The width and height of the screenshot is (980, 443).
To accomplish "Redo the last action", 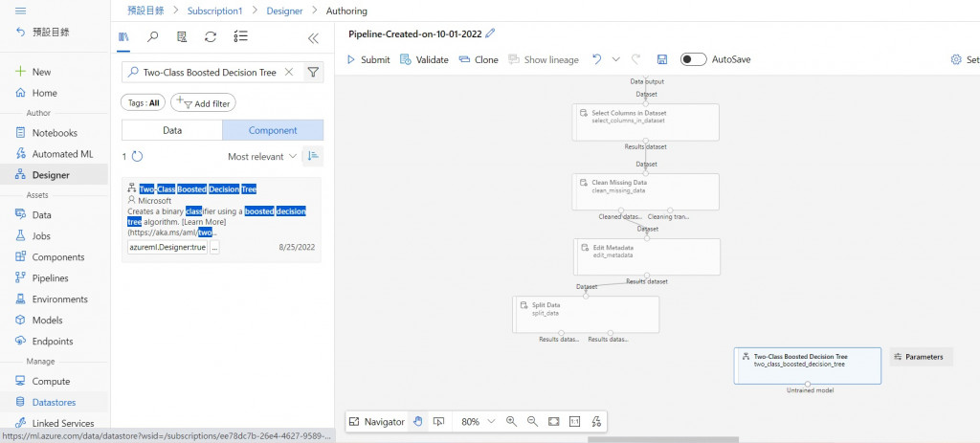I will click(x=635, y=59).
